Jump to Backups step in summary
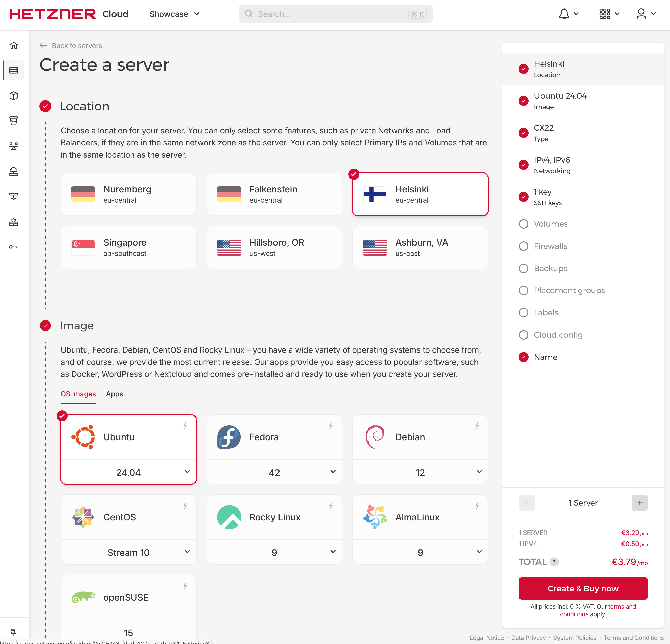670x644 pixels. click(x=550, y=268)
